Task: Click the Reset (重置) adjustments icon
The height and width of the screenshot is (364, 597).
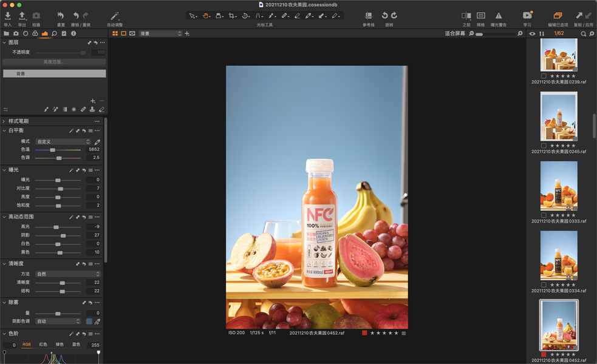Action: pyautogui.click(x=61, y=16)
